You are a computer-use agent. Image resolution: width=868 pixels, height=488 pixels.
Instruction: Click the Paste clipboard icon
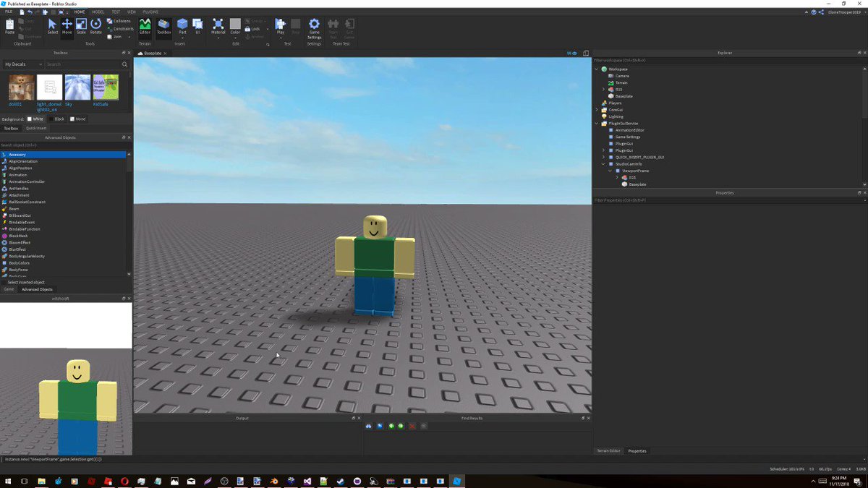pos(9,26)
